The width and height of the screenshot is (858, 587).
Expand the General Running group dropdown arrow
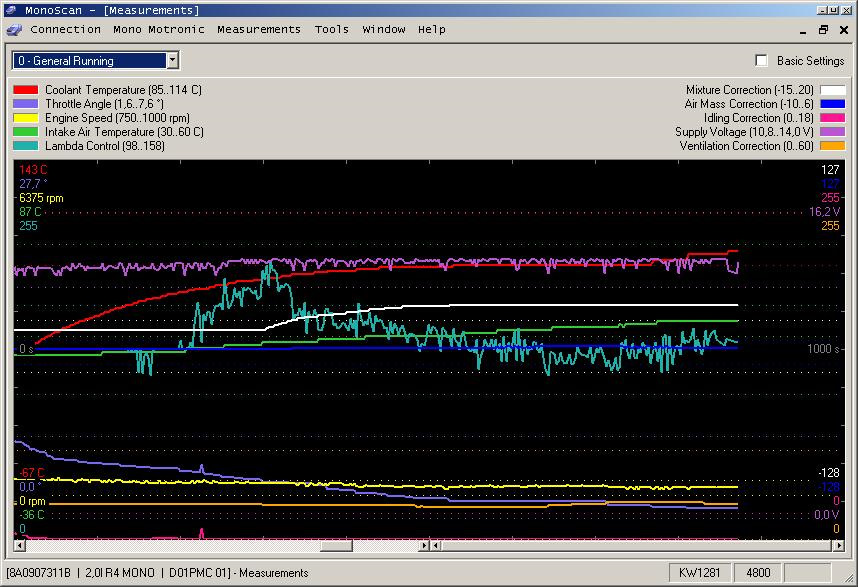pos(172,60)
